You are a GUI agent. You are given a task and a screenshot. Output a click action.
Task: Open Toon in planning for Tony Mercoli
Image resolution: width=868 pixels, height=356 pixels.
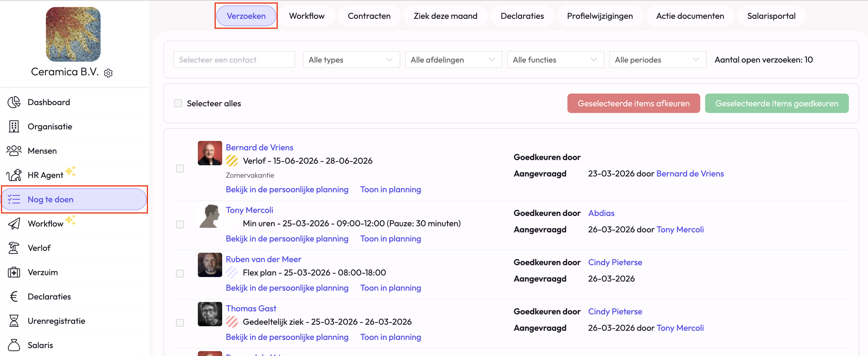coord(390,238)
